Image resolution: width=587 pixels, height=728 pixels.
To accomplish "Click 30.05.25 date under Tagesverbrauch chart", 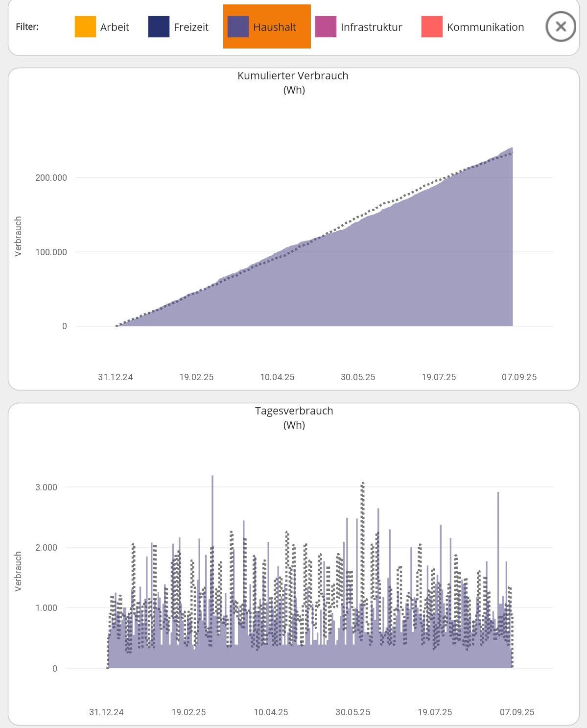I will point(352,712).
